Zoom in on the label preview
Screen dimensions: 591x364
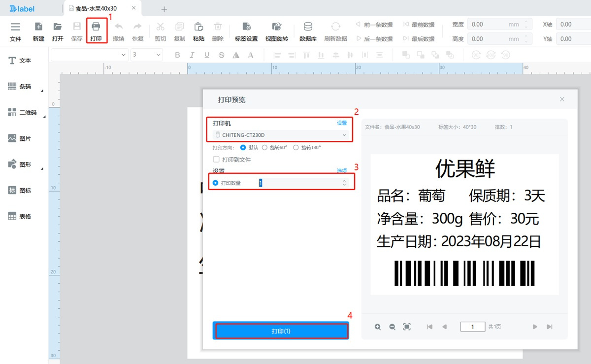[x=377, y=326]
